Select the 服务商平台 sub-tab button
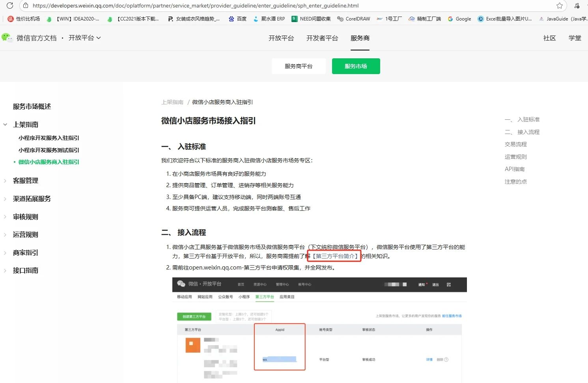The height and width of the screenshot is (383, 588). [x=299, y=66]
